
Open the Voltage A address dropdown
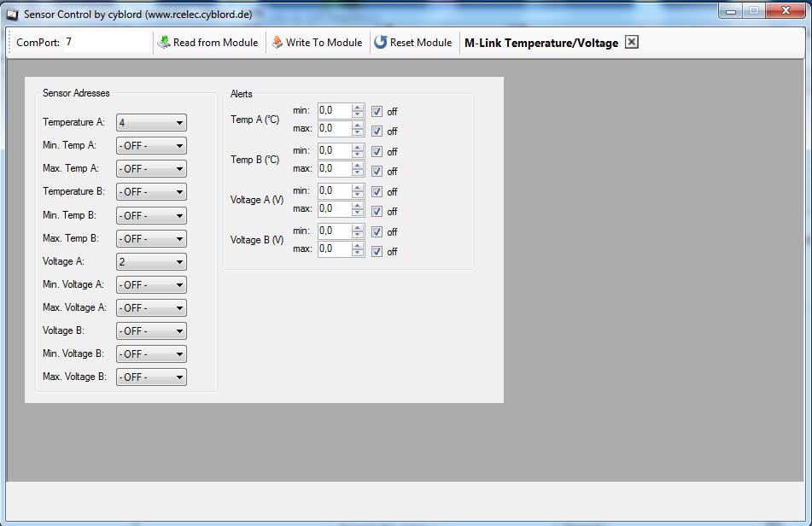[x=151, y=262]
